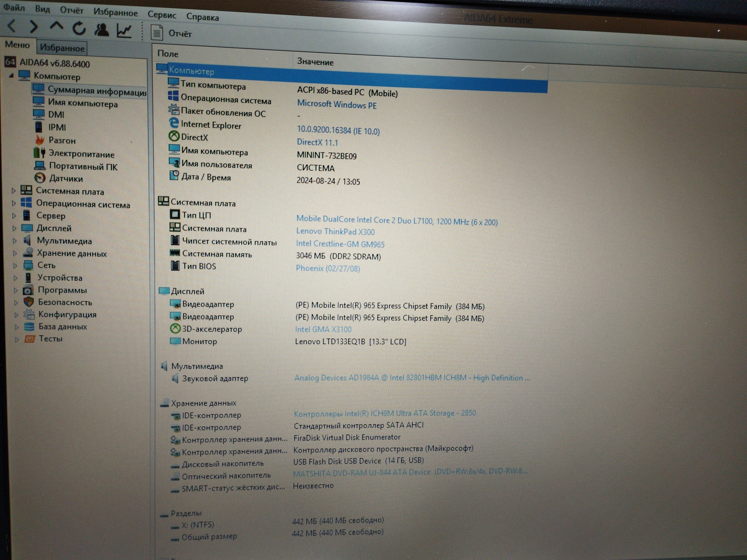
Task: Collapse the Компьютер tree node
Action: 11,75
